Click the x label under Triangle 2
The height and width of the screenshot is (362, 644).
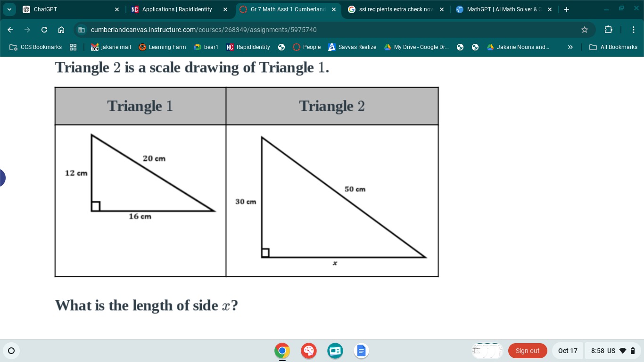pyautogui.click(x=335, y=263)
